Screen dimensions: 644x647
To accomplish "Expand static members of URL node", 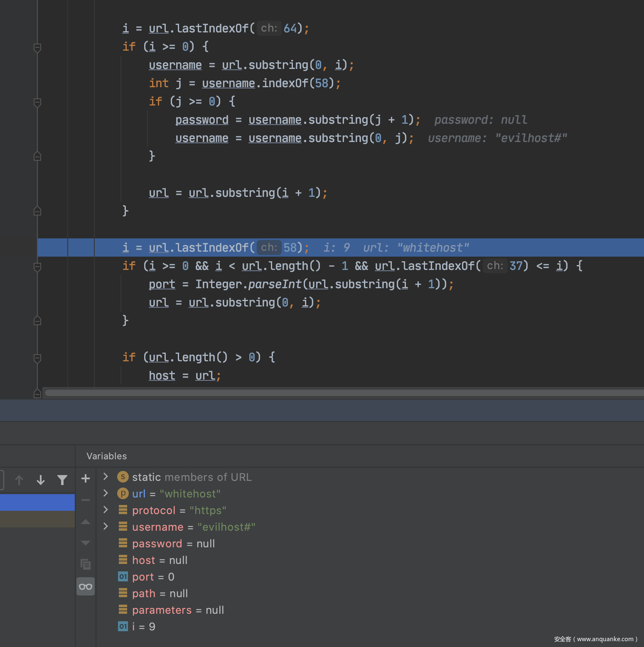I will coord(106,476).
